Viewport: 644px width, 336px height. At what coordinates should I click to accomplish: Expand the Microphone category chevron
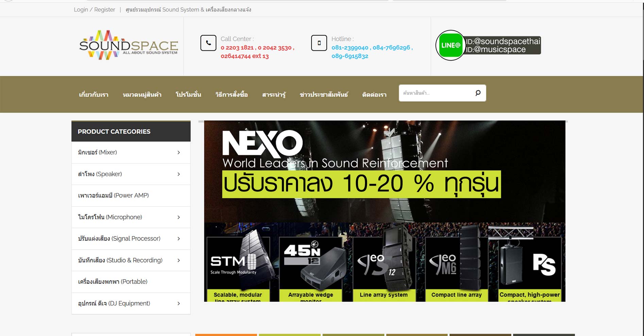pos(179,217)
